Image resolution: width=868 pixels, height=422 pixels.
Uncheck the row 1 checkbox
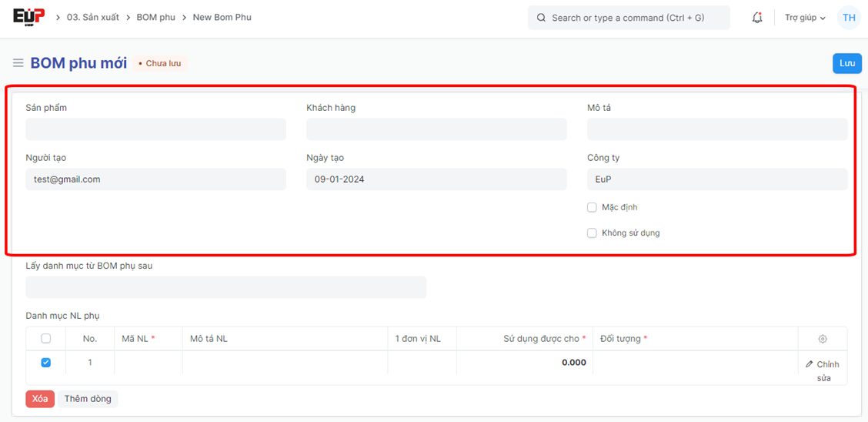click(45, 362)
